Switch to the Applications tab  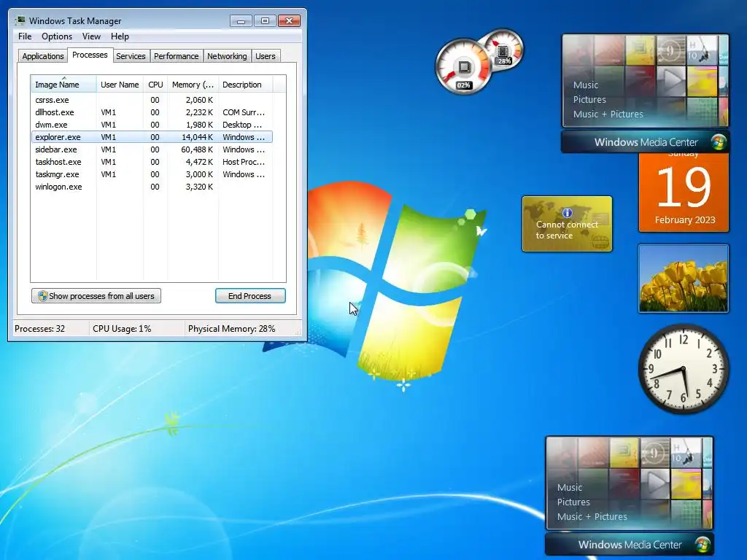click(43, 56)
